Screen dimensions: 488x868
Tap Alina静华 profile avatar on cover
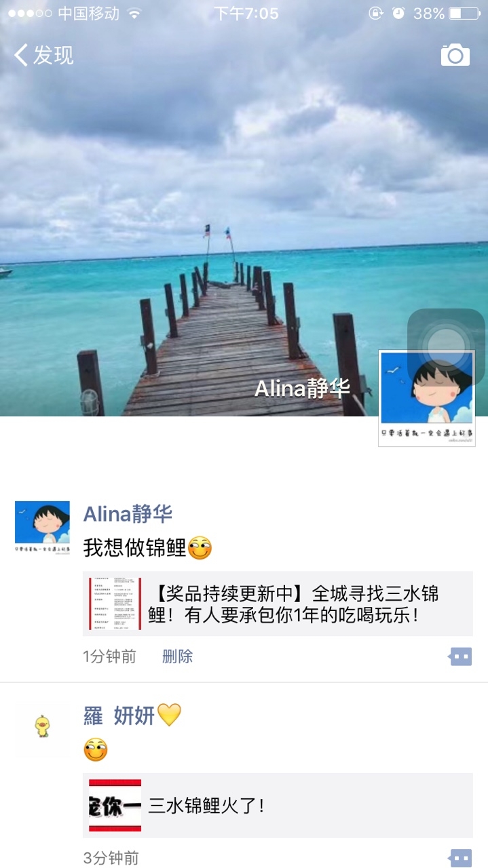(x=427, y=398)
